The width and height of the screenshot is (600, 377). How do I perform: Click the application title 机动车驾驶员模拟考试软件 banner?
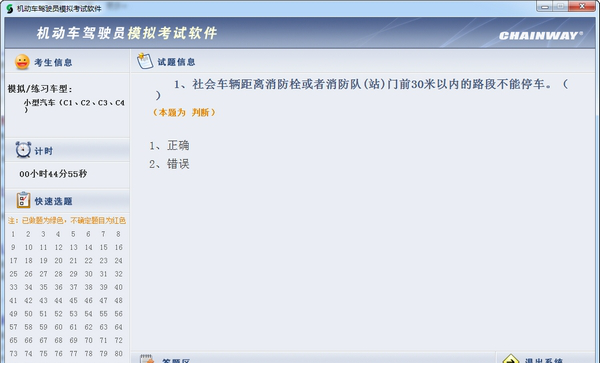click(x=127, y=33)
